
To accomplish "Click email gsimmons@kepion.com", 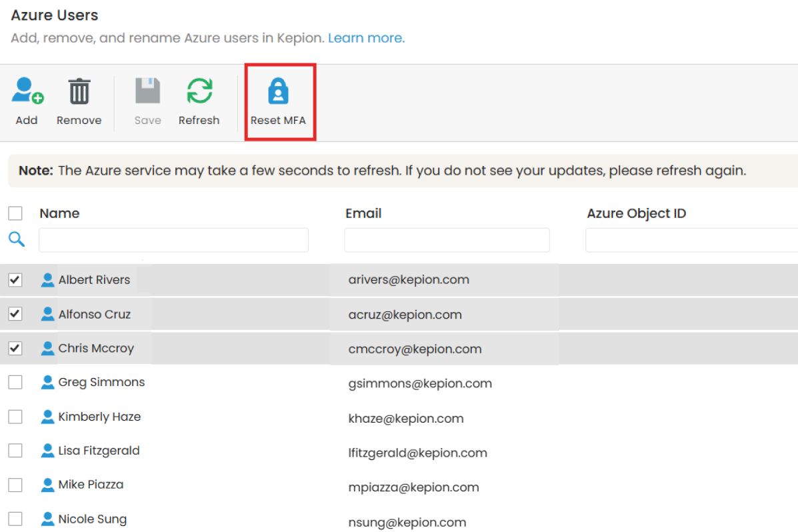I will 420,384.
